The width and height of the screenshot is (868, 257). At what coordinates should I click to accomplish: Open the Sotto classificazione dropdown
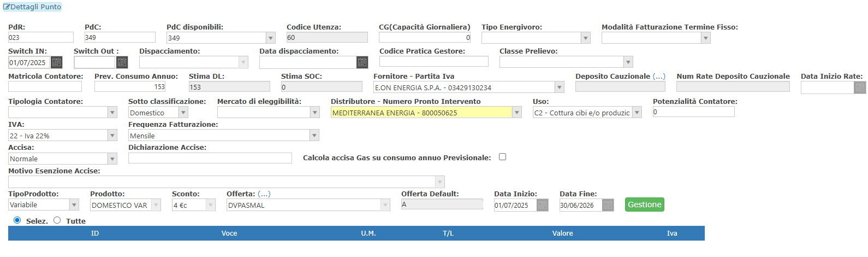(x=183, y=112)
